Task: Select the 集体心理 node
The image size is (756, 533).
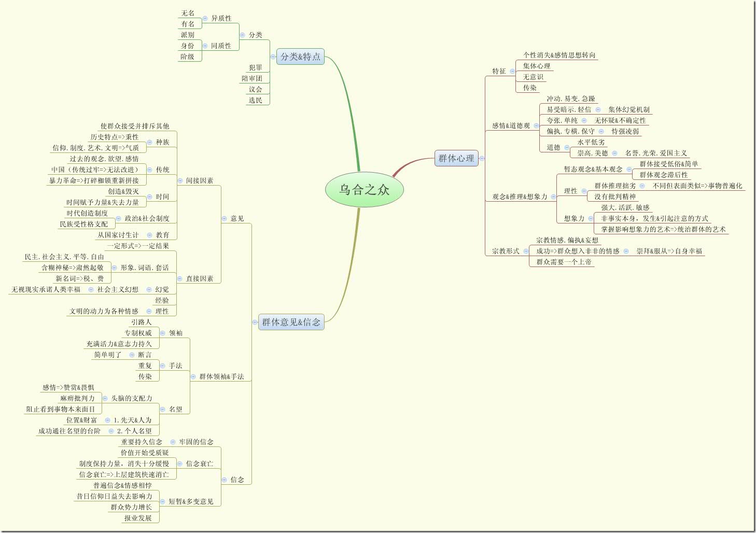Action: point(537,66)
